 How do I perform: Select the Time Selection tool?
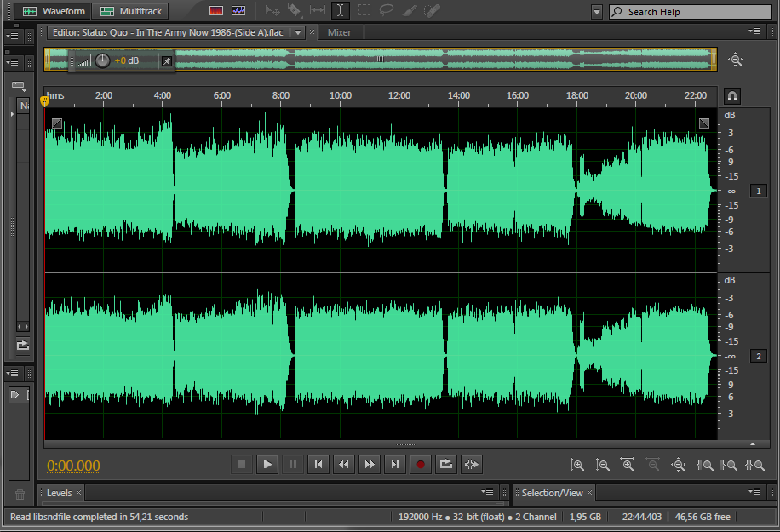[x=341, y=10]
